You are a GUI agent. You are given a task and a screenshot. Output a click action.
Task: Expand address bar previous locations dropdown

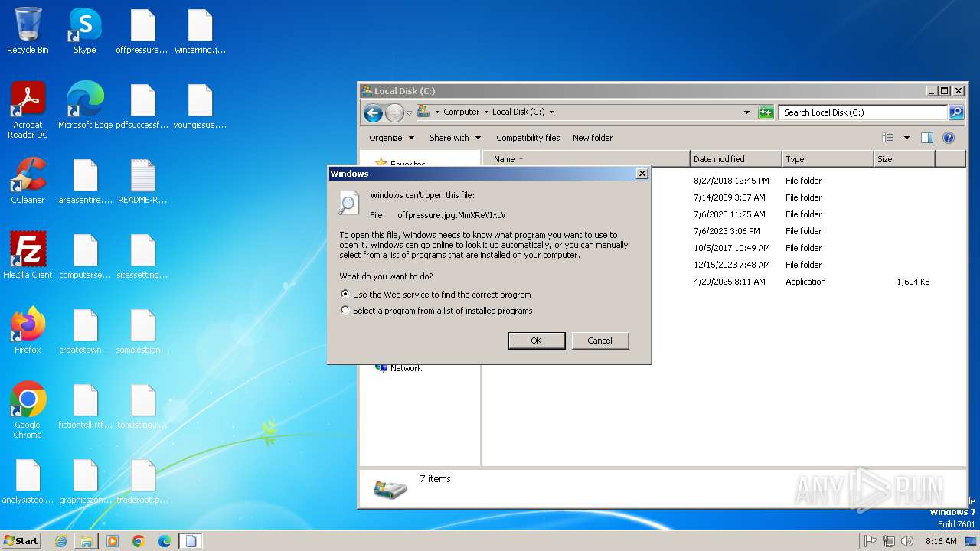click(x=747, y=112)
